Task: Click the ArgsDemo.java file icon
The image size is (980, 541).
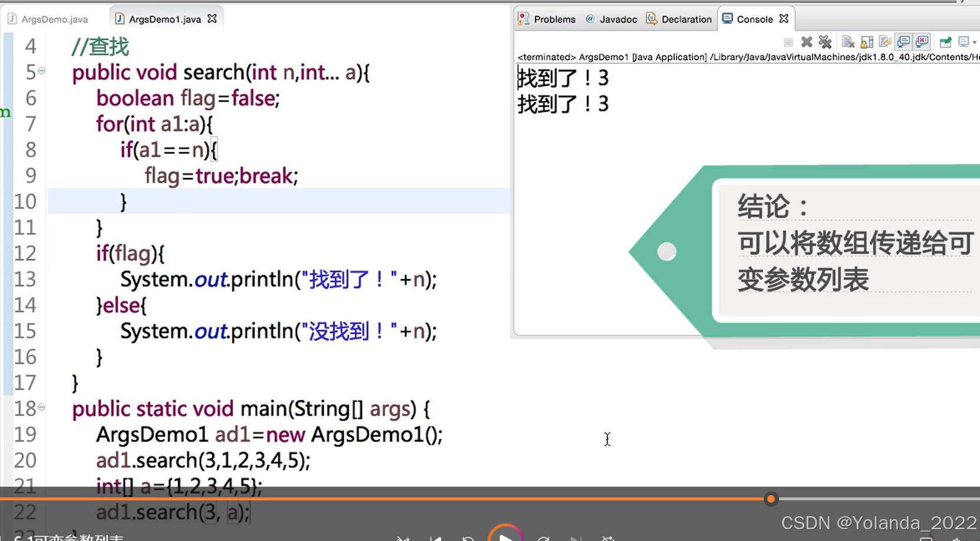Action: [12, 19]
